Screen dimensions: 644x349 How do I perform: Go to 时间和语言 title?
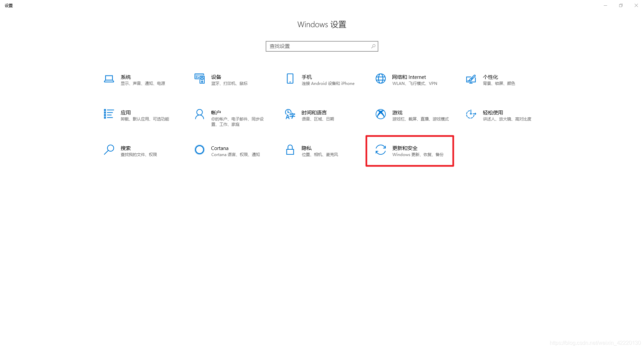(x=314, y=113)
